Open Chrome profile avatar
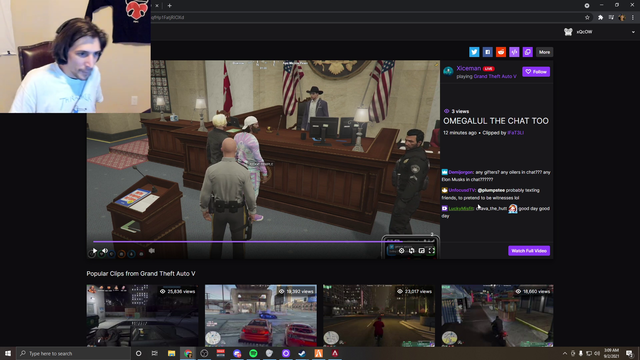 click(x=622, y=18)
